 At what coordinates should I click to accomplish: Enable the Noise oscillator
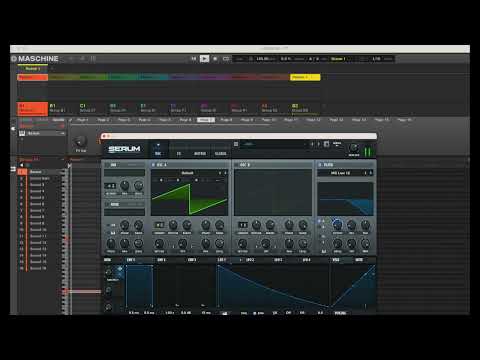108,204
